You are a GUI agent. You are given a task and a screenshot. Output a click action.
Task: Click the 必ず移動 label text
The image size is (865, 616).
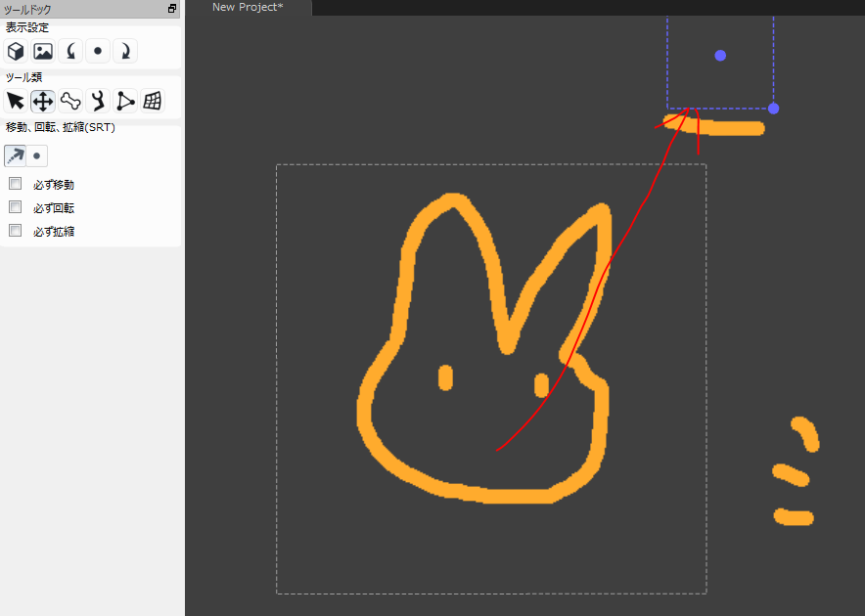click(x=54, y=185)
